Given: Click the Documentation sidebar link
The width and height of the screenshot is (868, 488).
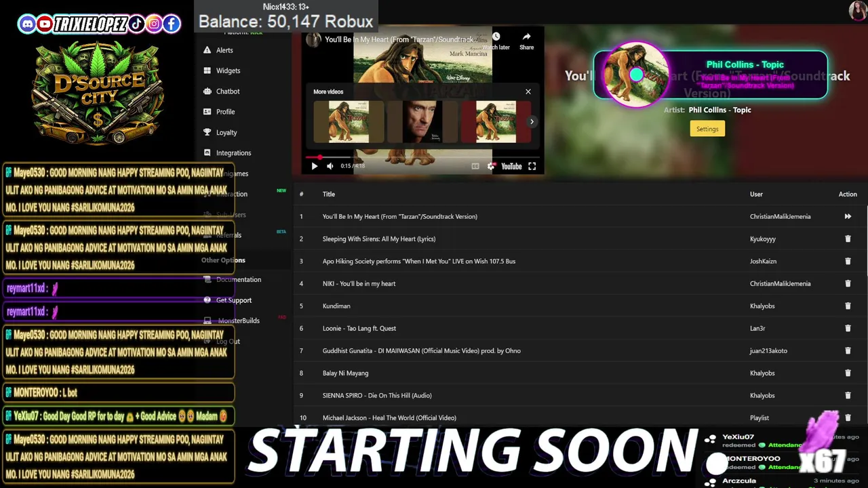Looking at the screenshot, I should (x=238, y=279).
